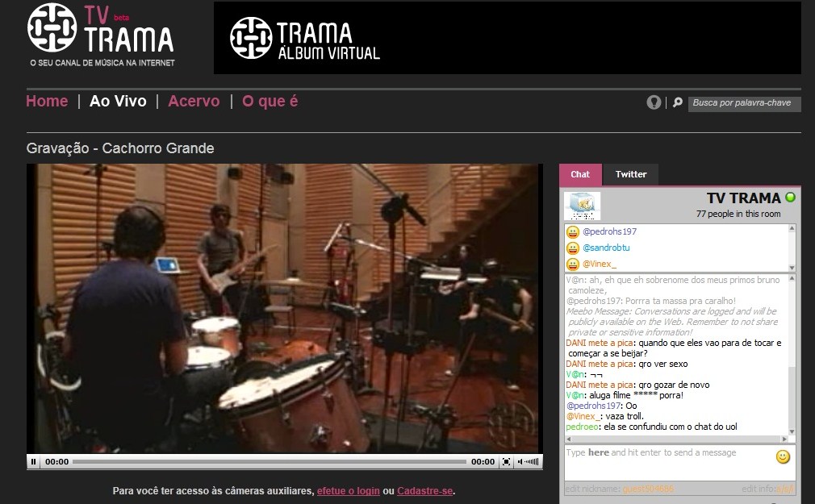Open the Acervo menu page
Viewport: 815px width, 504px height.
click(x=194, y=101)
